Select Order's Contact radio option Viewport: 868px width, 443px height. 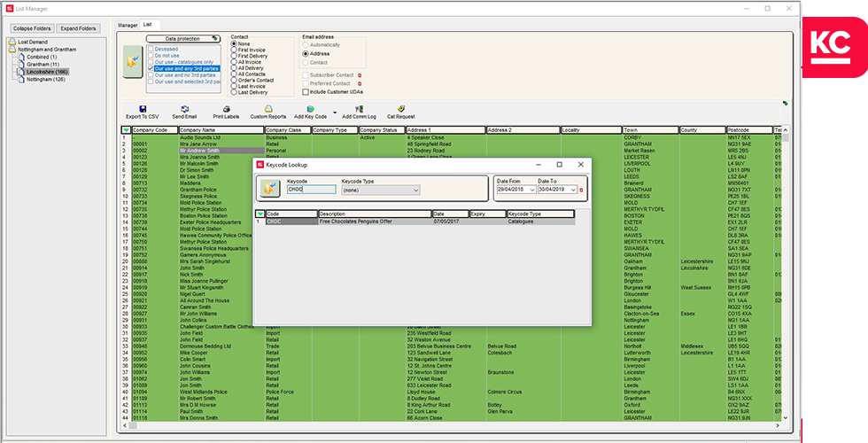pos(234,81)
